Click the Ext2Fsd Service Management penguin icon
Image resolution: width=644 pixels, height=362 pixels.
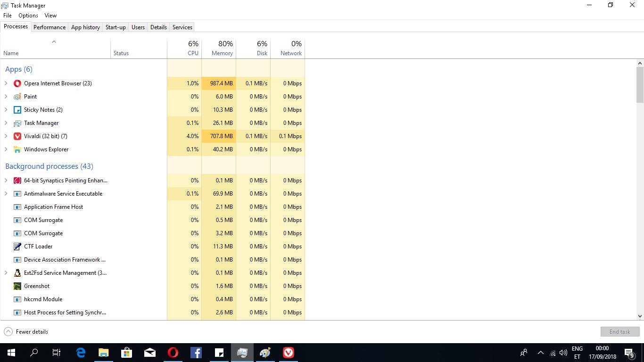17,273
